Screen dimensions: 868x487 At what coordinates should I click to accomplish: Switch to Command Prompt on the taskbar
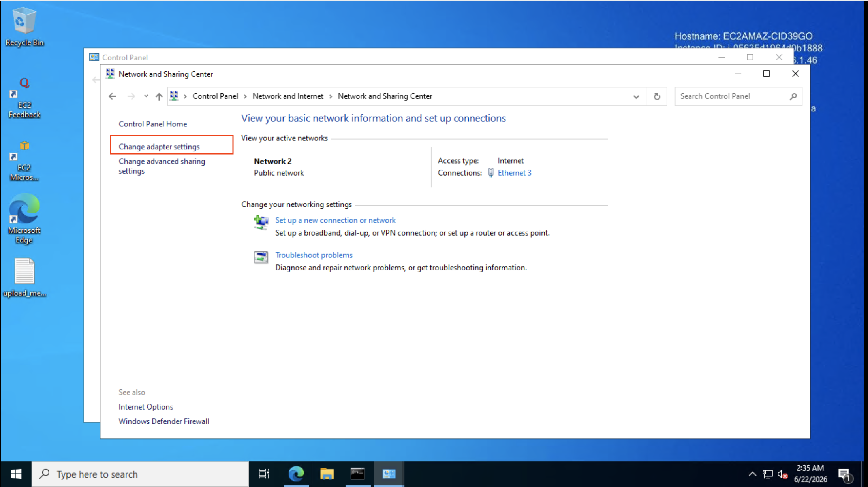(x=358, y=474)
